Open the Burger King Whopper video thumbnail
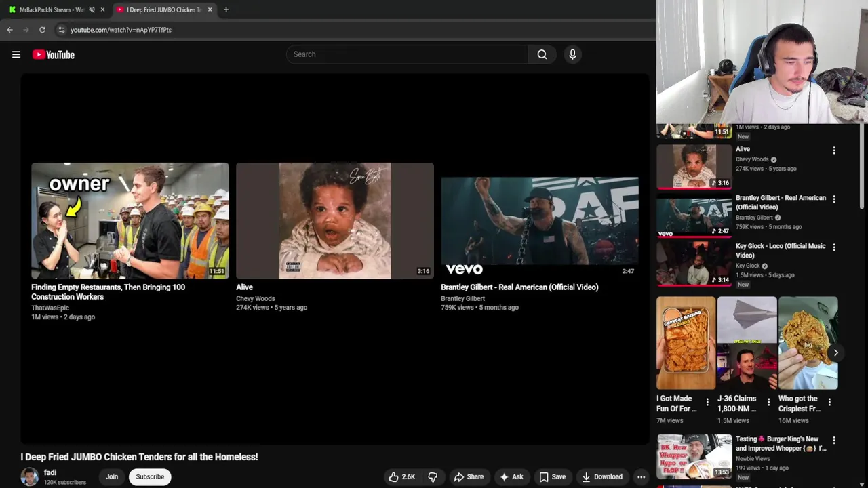868x488 pixels. point(694,457)
